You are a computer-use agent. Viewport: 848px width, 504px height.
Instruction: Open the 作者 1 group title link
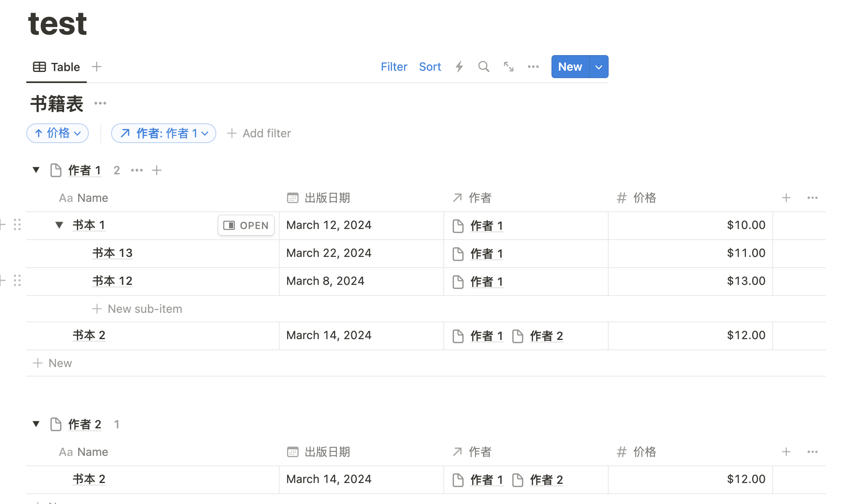[x=85, y=170]
